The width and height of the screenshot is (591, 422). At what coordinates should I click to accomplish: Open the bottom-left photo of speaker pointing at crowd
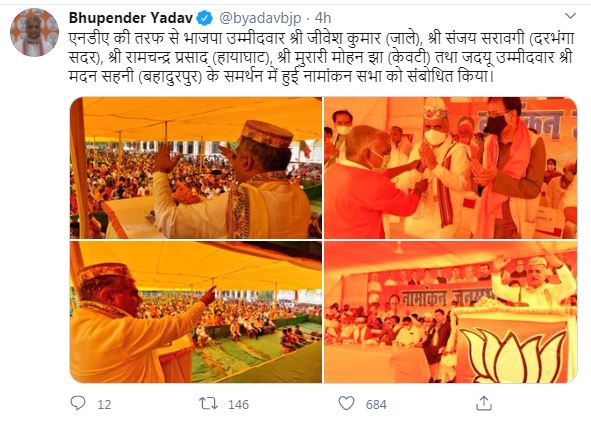point(196,312)
